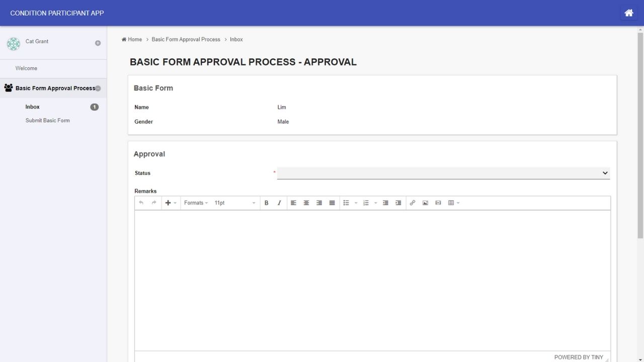This screenshot has height=362, width=644.
Task: Click the Home icon in header
Action: pyautogui.click(x=628, y=13)
